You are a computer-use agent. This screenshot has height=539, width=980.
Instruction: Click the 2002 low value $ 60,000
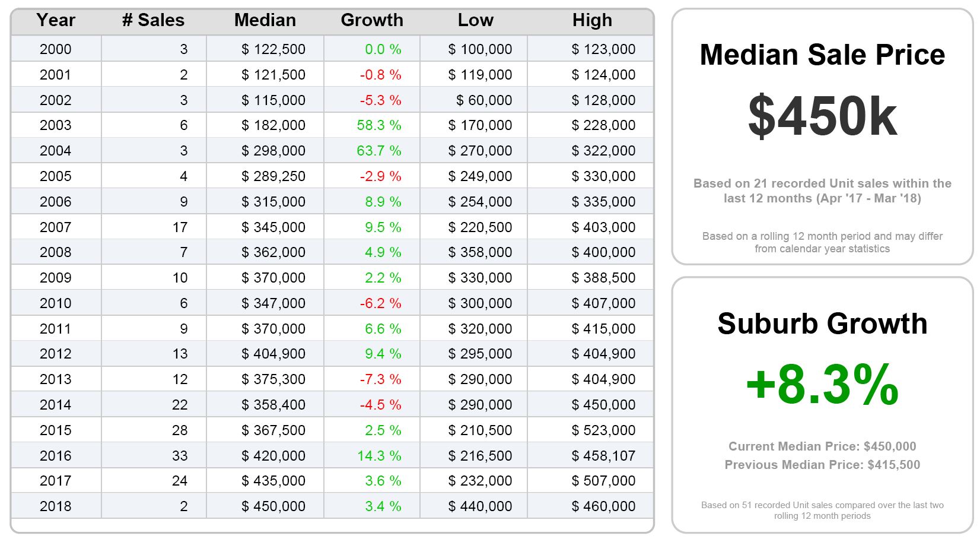[483, 100]
